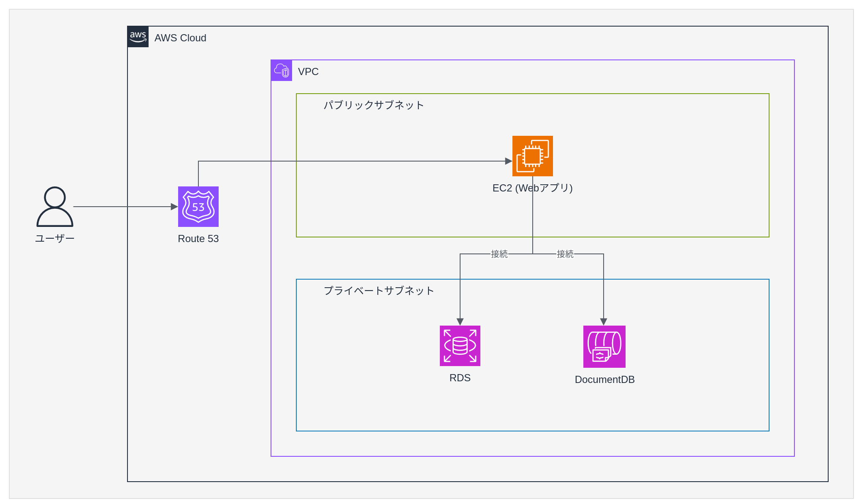Click the DocumentDB text label
The width and height of the screenshot is (859, 504).
604,380
